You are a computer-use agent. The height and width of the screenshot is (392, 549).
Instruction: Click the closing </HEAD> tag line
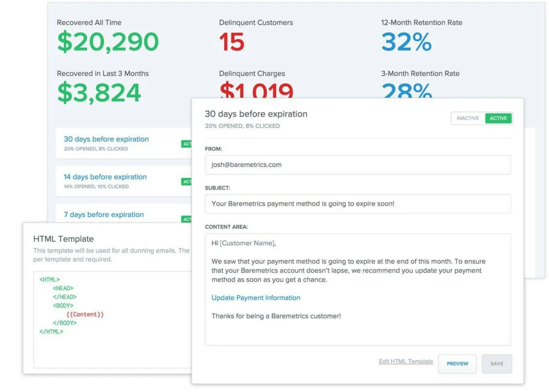[65, 297]
